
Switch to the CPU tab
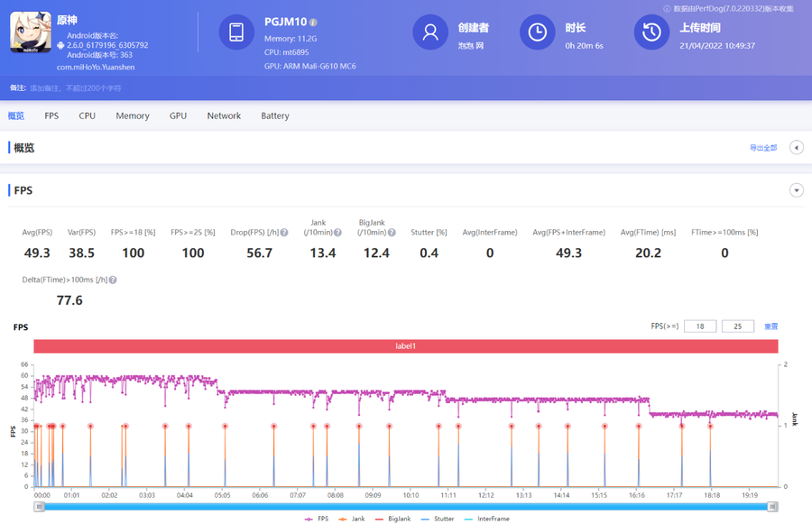click(x=87, y=115)
